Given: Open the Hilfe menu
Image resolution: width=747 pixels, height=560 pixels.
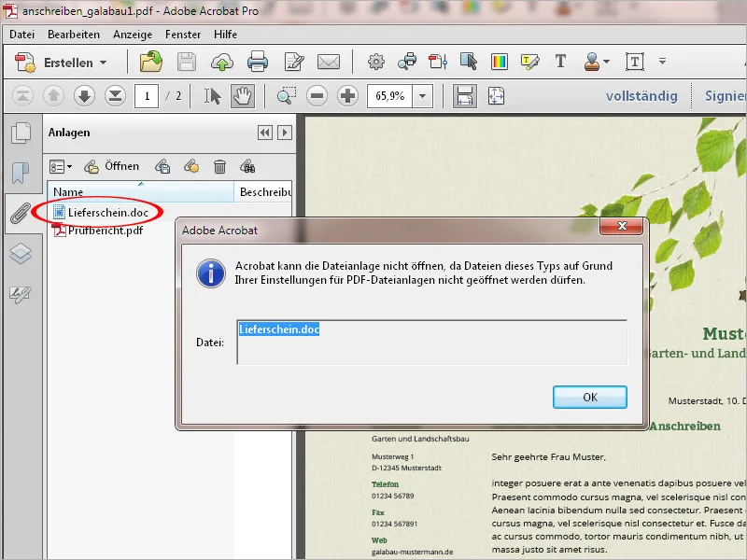Looking at the screenshot, I should tap(225, 35).
